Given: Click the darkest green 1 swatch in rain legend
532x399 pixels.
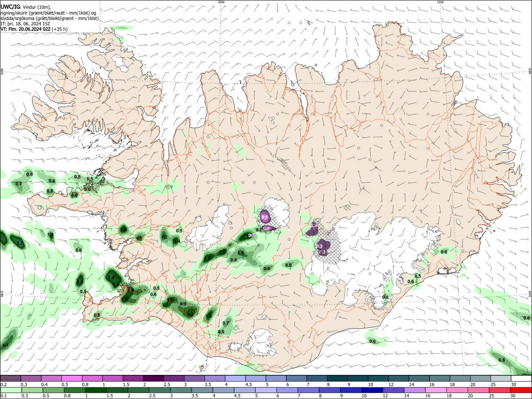Looking at the screenshot, I should pyautogui.click(x=95, y=390).
